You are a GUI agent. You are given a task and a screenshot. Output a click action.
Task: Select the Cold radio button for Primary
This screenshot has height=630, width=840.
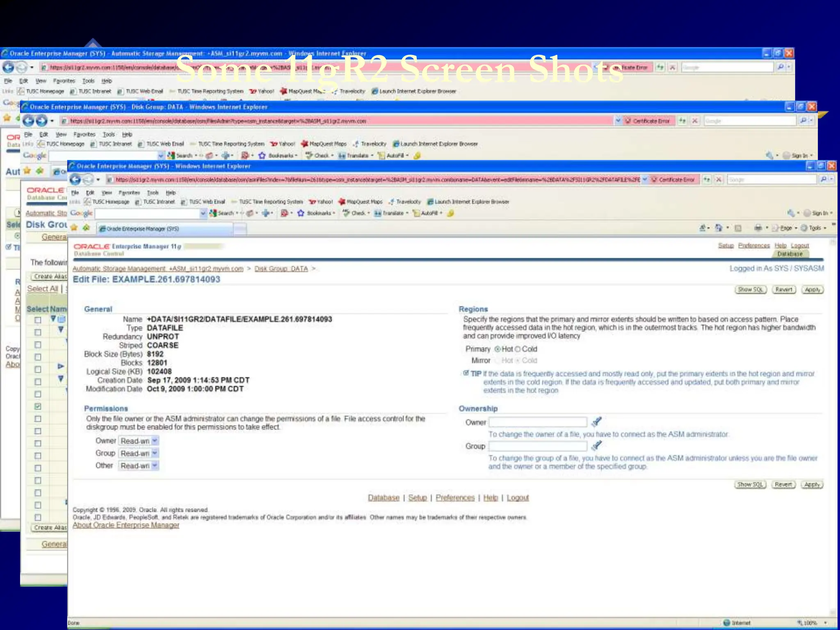click(518, 349)
